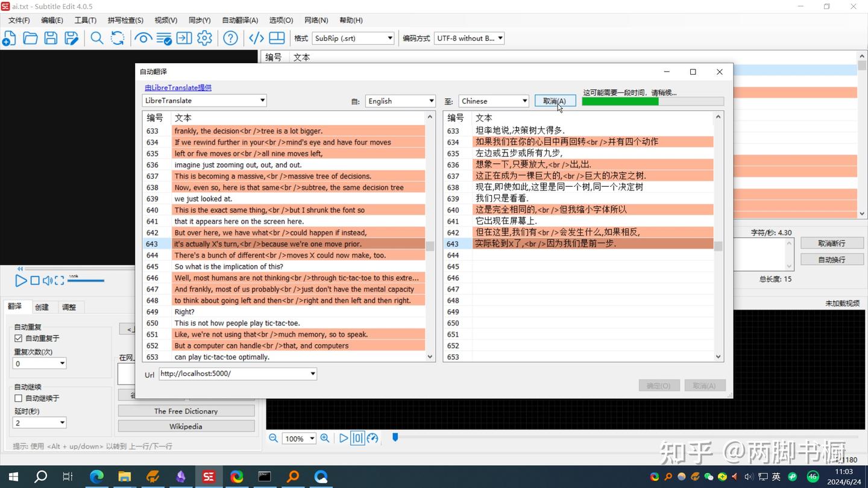Image resolution: width=868 pixels, height=488 pixels.
Task: Toggle source view with the code brackets icon
Action: point(256,39)
